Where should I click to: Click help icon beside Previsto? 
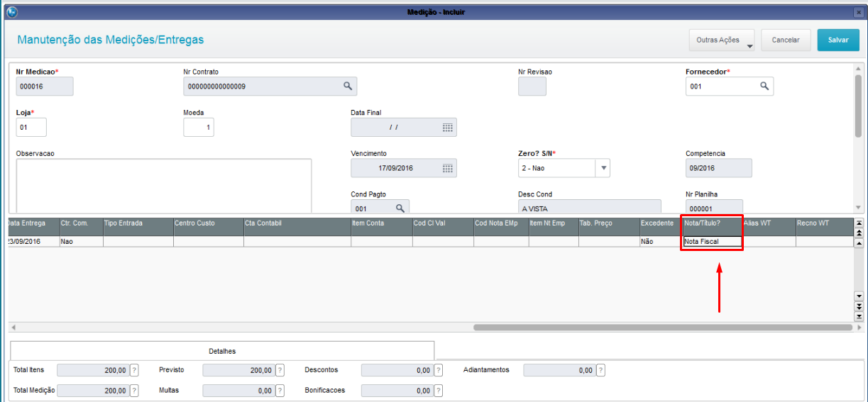pyautogui.click(x=280, y=370)
